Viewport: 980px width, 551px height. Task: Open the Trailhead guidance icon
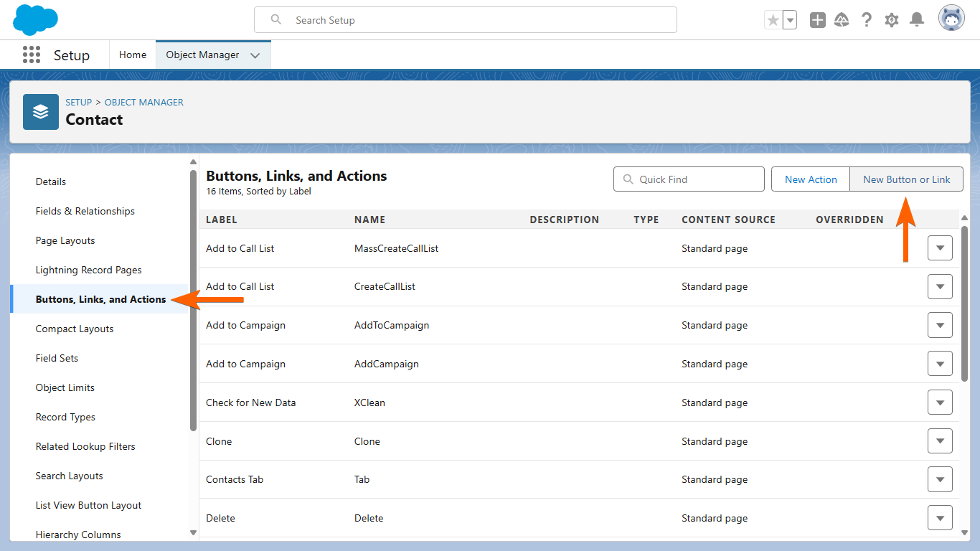pos(842,20)
